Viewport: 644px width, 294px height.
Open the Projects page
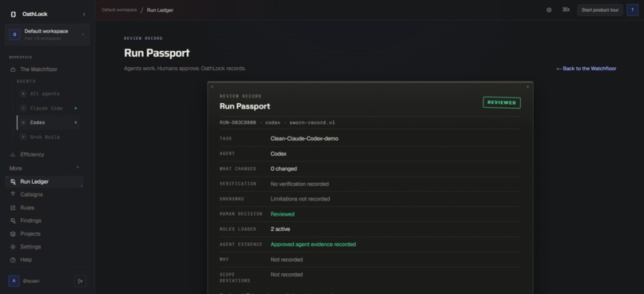[30, 233]
